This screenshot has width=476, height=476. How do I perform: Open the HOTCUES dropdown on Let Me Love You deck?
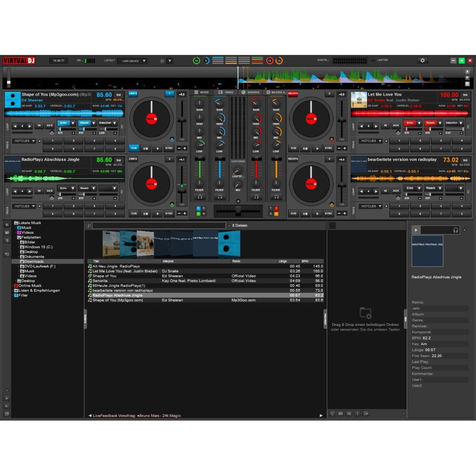[370, 141]
